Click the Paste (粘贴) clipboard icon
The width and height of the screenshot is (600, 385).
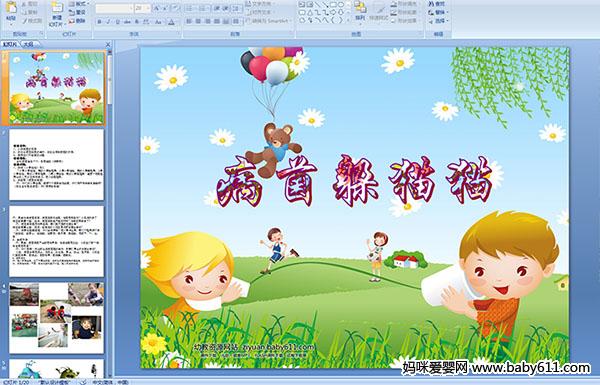[11, 8]
